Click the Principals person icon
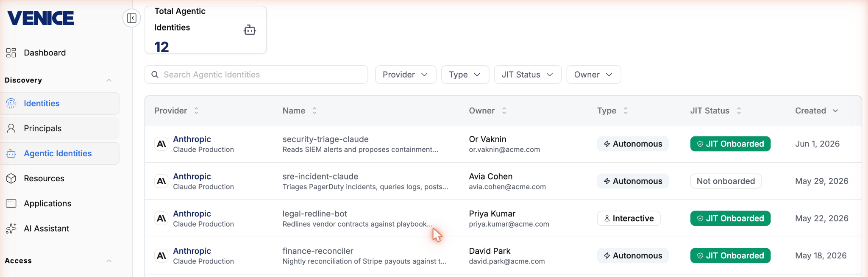This screenshot has width=868, height=277. click(11, 128)
